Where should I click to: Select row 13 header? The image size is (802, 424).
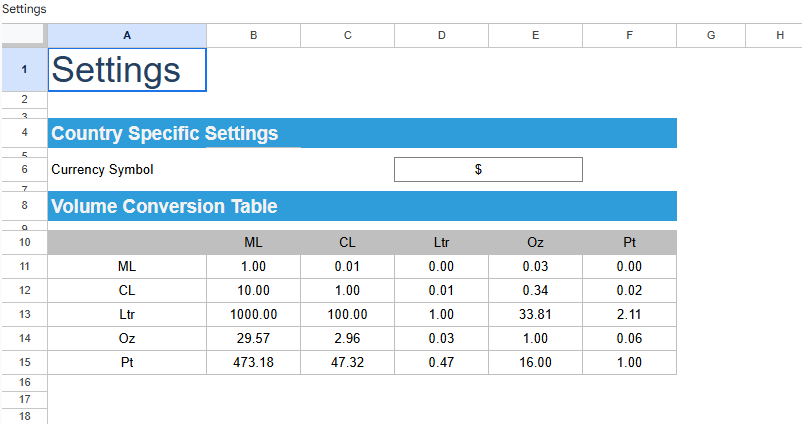[24, 314]
